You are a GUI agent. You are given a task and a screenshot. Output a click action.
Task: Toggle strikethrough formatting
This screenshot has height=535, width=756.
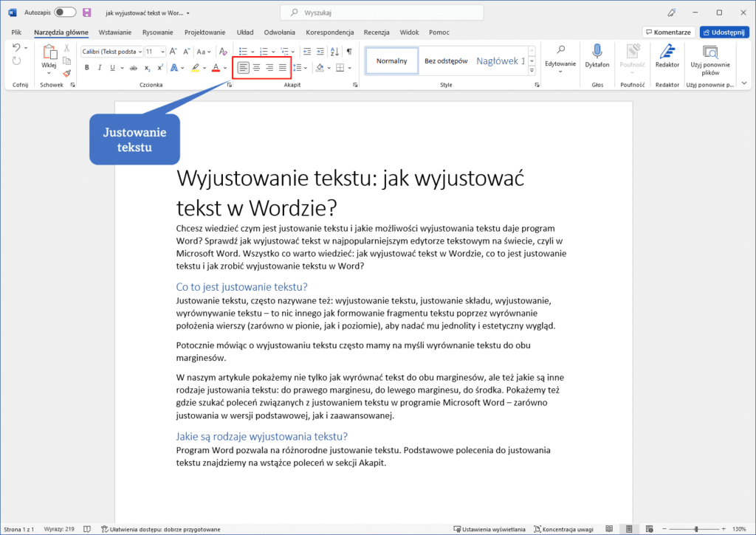pos(134,67)
